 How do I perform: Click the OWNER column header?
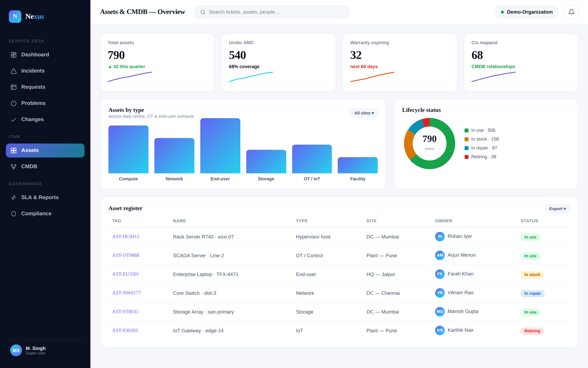click(443, 221)
